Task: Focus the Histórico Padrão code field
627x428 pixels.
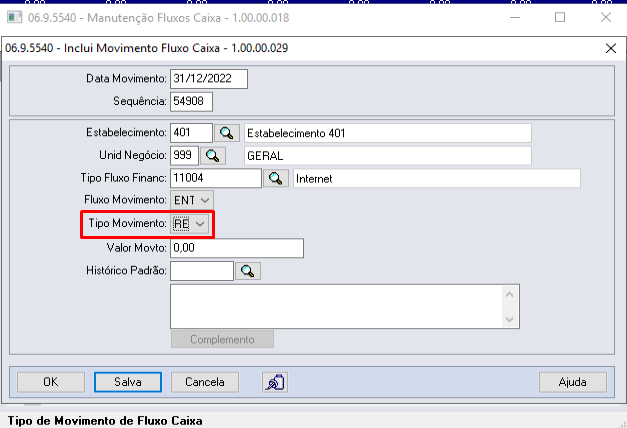Action: (202, 271)
